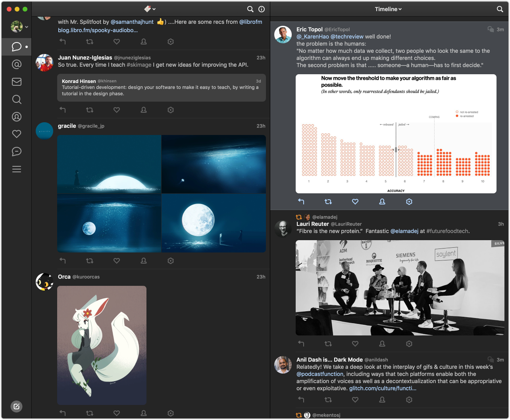
Task: Expand the account avatar switcher
Action: pos(19,27)
